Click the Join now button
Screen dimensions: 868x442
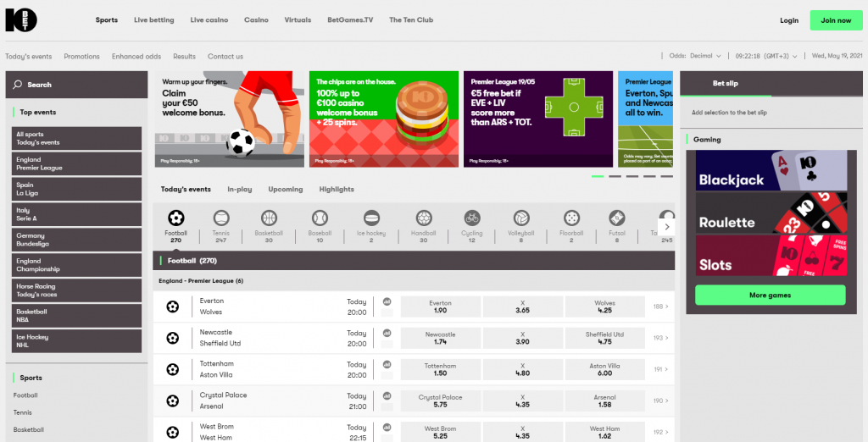coord(836,20)
